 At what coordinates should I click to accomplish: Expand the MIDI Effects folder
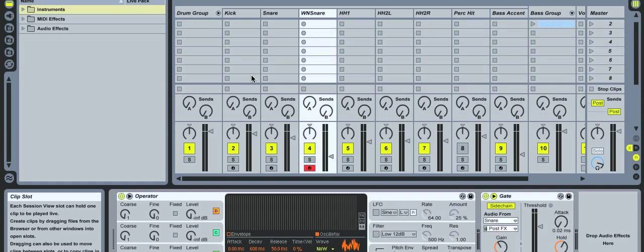[x=23, y=19]
